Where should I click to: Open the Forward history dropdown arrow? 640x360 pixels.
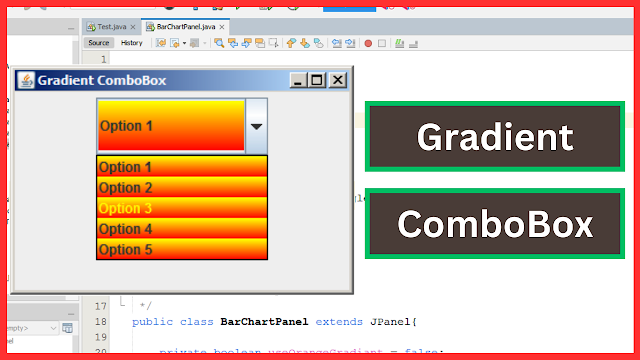(204, 43)
